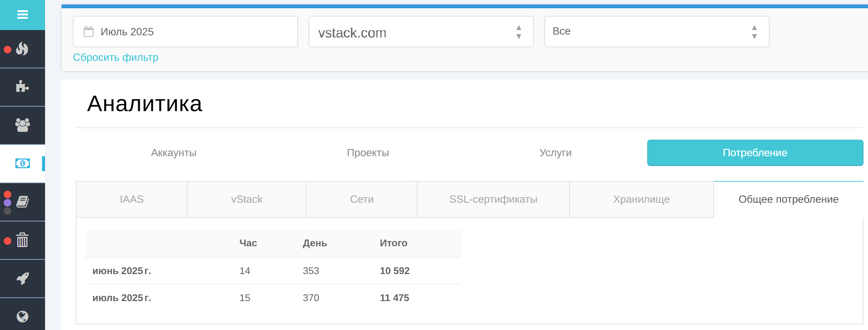Open the IAAS sub-tab
This screenshot has height=330, width=868.
[132, 199]
